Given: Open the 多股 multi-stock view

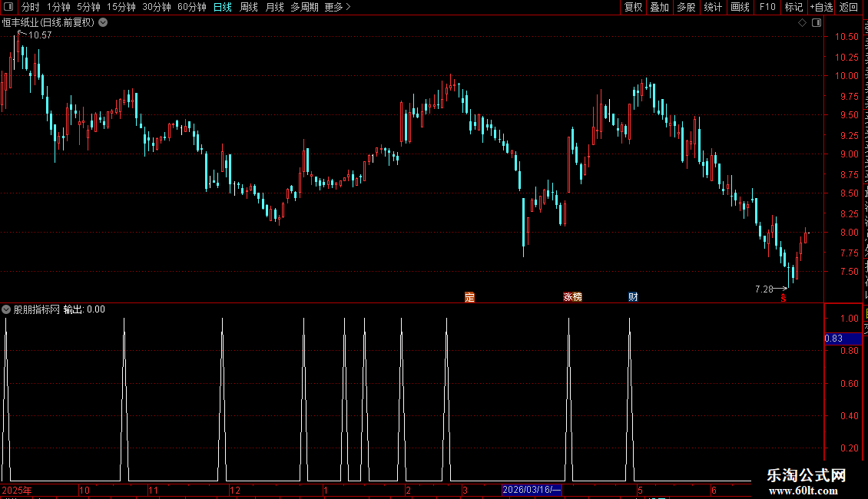Looking at the screenshot, I should coord(687,7).
